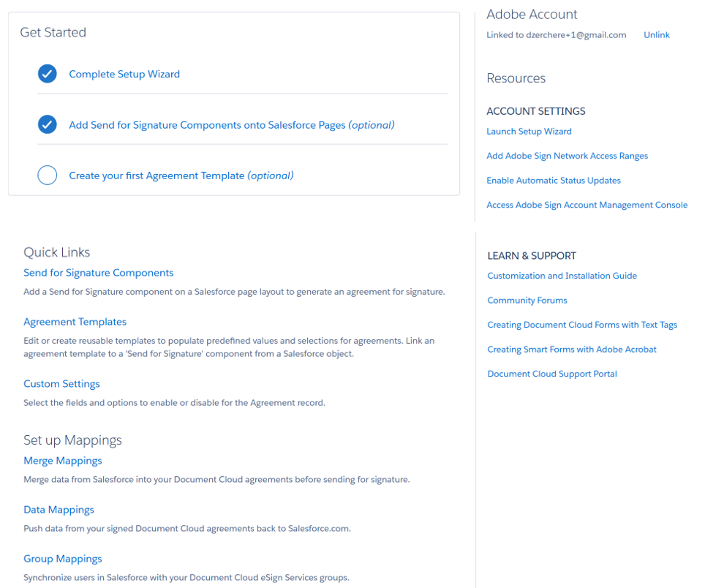Open Merge Mappings
Image resolution: width=705 pixels, height=588 pixels.
click(62, 460)
